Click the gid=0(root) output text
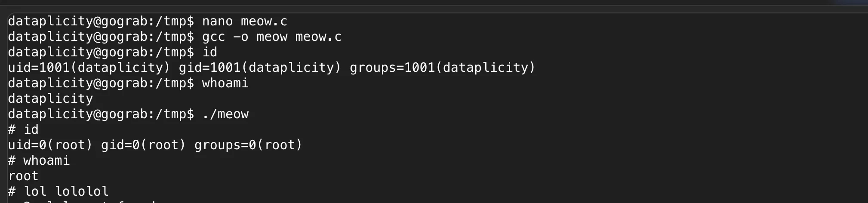The width and height of the screenshot is (868, 203). pos(143,145)
